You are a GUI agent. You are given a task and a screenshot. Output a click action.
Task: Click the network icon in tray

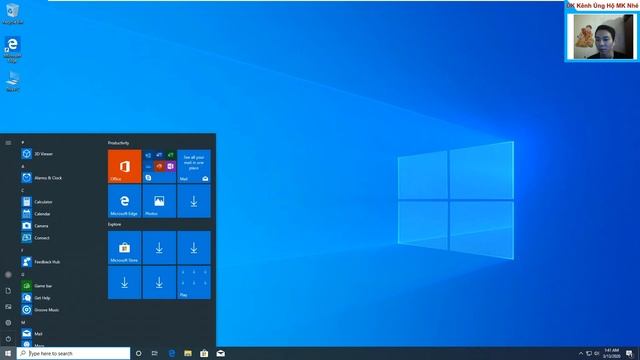589,353
